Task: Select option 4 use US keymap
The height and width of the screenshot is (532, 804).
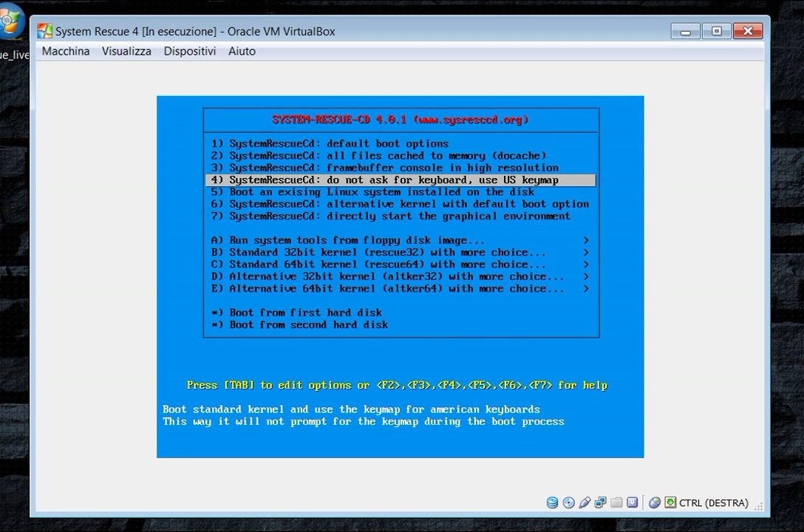Action: pos(401,180)
